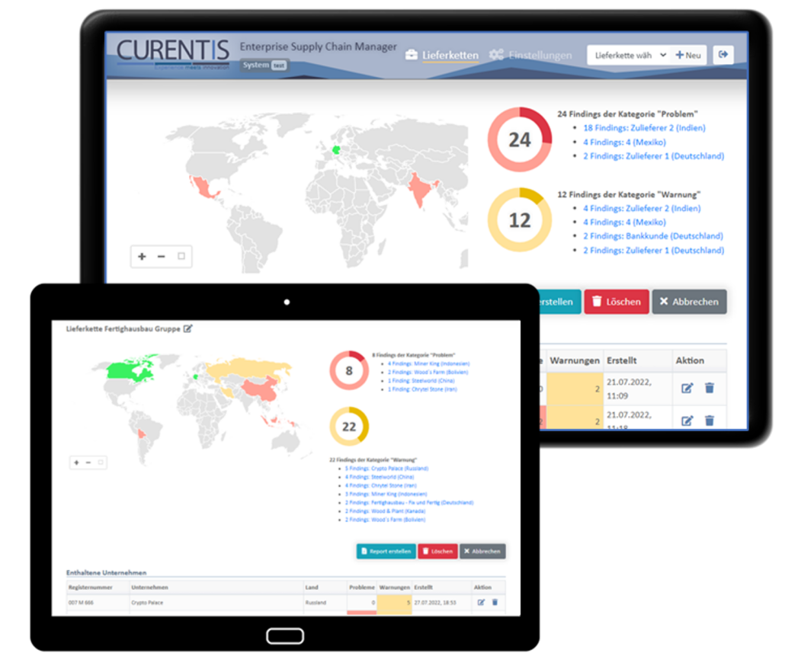Click the small Abbrechen button on front tablet
The height and width of the screenshot is (672, 785).
tap(482, 552)
